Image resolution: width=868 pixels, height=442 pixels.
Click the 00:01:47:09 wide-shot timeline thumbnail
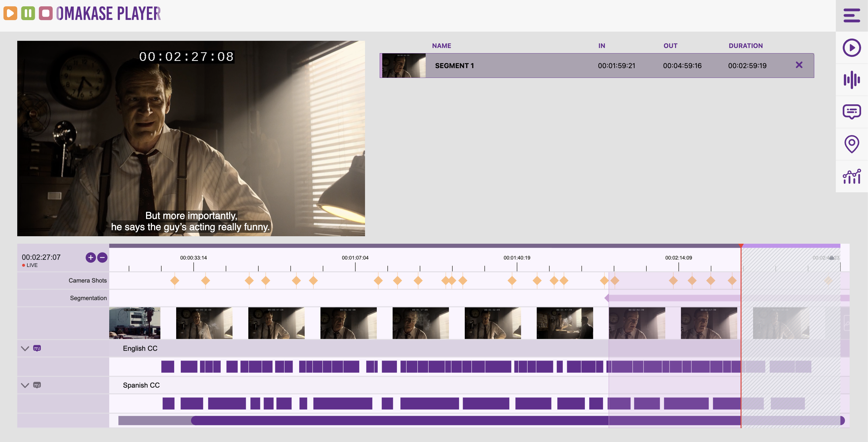(x=565, y=323)
